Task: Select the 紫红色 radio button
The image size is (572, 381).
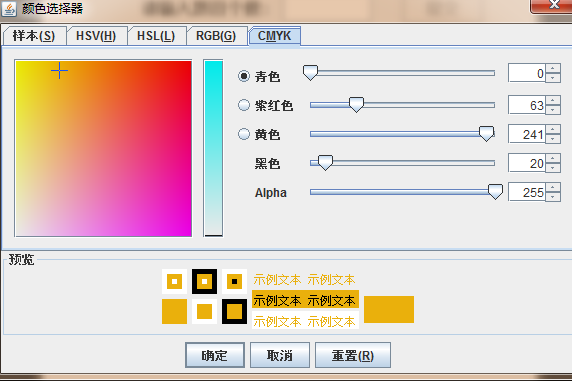Action: [x=244, y=105]
